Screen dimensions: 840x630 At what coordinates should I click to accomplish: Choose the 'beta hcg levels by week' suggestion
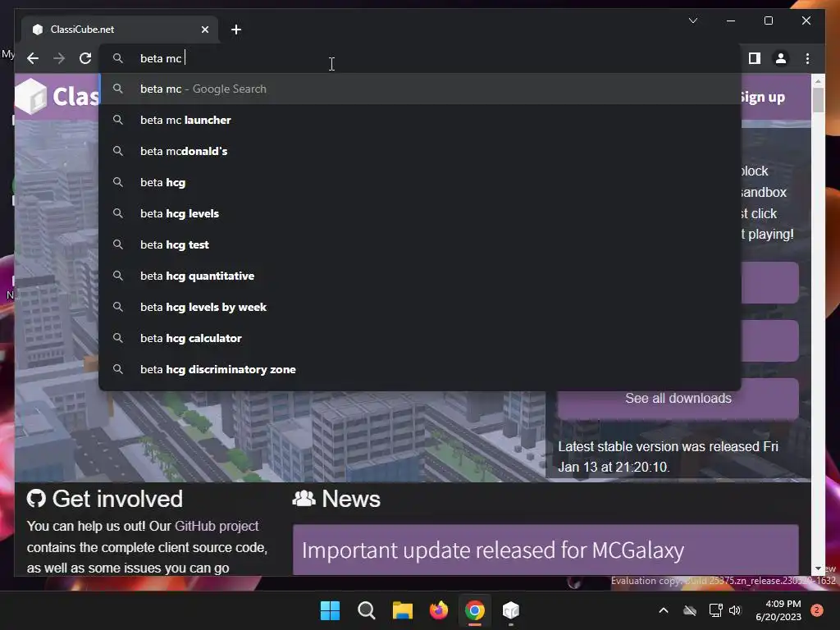click(x=420, y=307)
